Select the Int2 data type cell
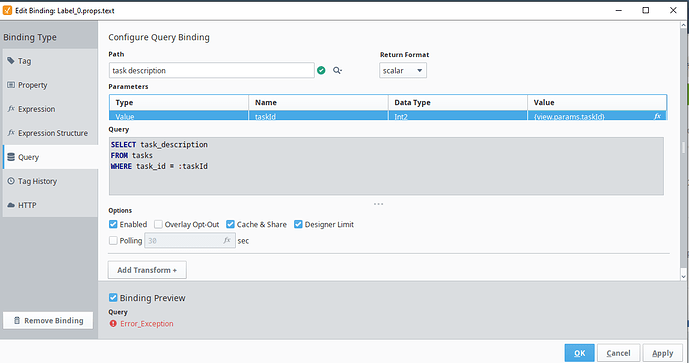 pyautogui.click(x=457, y=116)
